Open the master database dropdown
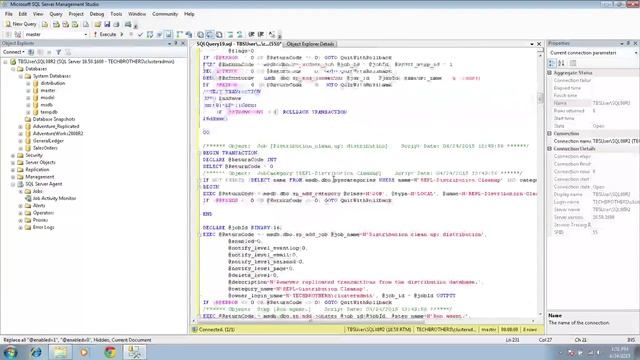640x360 pixels. (86, 35)
